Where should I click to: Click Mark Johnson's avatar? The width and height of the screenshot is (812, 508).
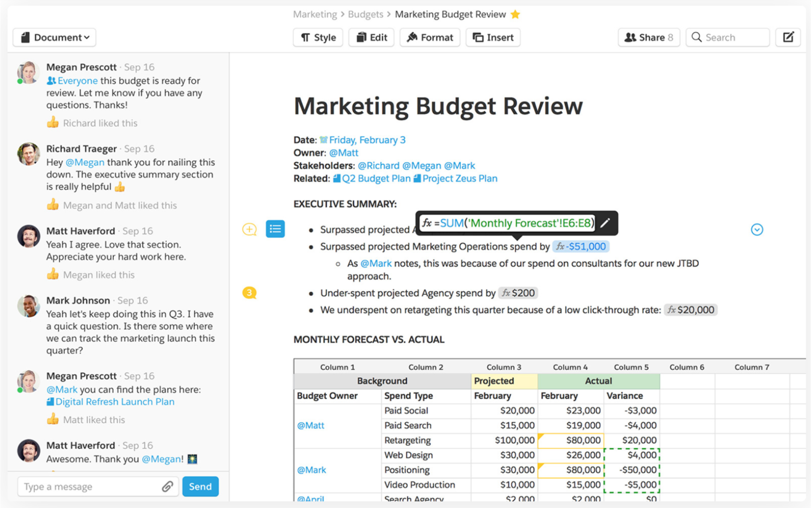tap(28, 306)
